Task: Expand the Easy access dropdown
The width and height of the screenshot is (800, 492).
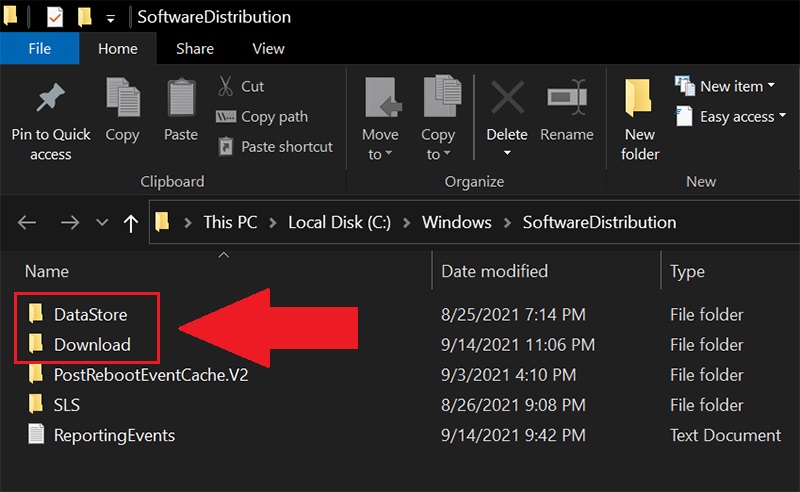Action: (727, 117)
